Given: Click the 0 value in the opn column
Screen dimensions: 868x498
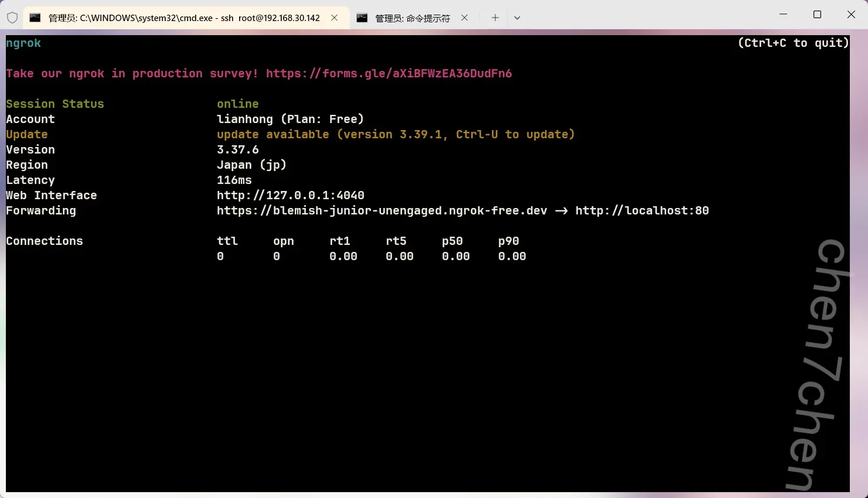Looking at the screenshot, I should click(277, 256).
